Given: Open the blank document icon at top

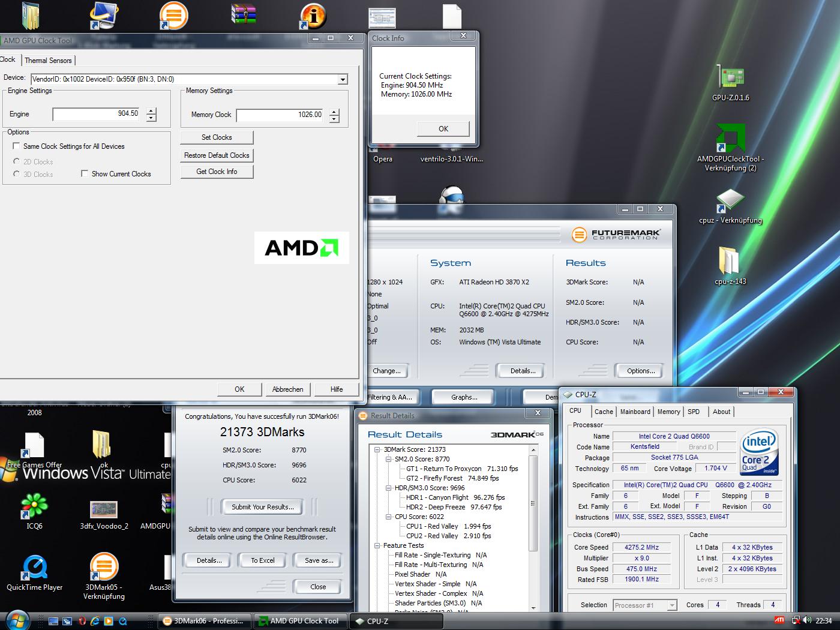Looking at the screenshot, I should [x=451, y=17].
